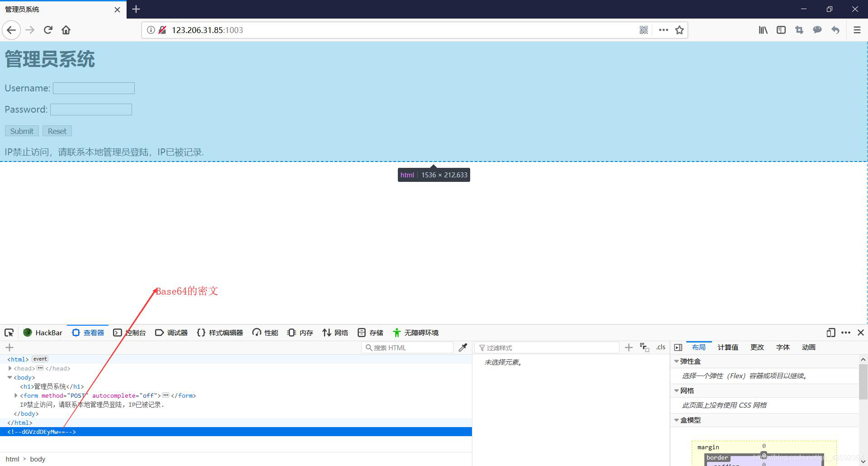Open the 无障碍环境 accessibility tab
This screenshot has height=466, width=868.
415,333
